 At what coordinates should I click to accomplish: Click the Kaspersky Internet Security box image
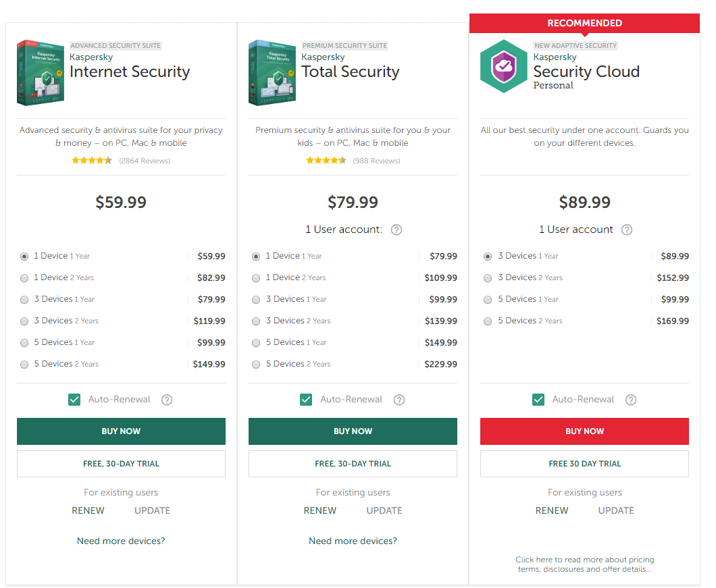tap(41, 72)
